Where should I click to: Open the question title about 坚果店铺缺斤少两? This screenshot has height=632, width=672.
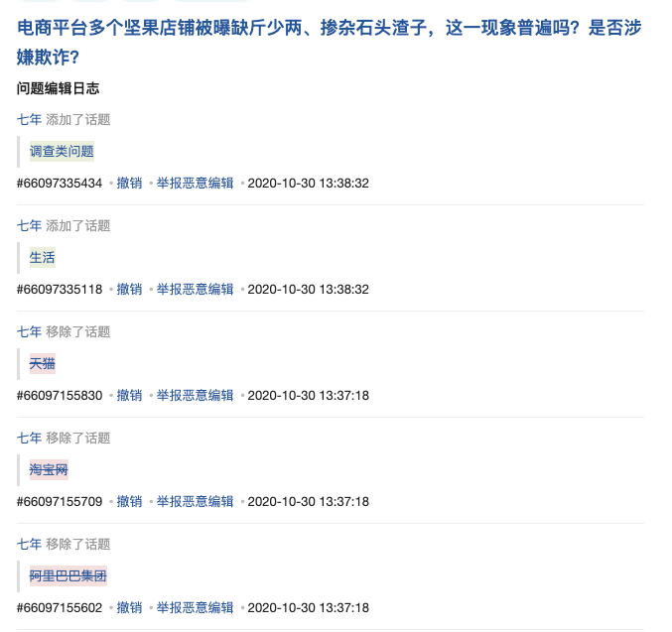click(330, 43)
